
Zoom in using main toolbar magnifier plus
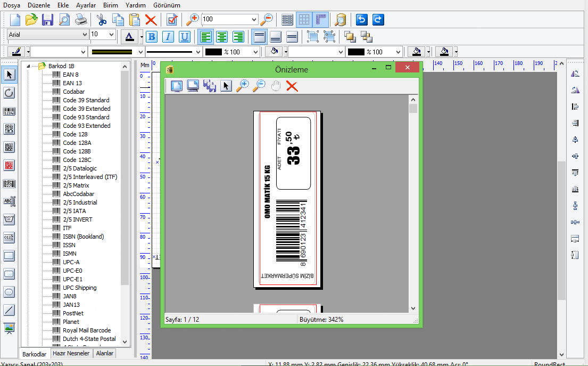193,20
